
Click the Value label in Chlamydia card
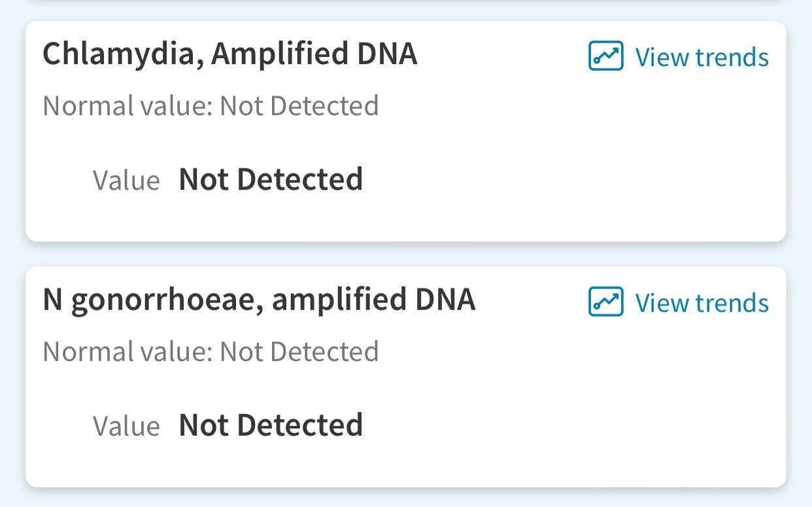click(x=126, y=181)
